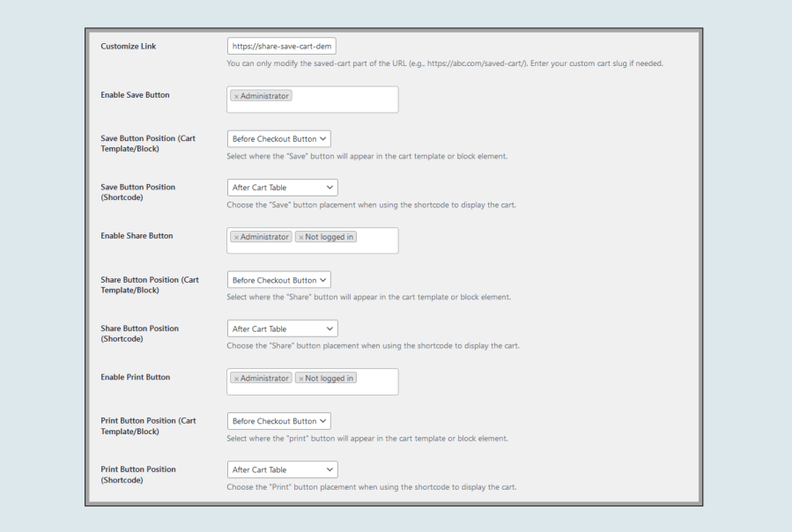Click help text about "print" button in cart template
This screenshot has width=792, height=532.
pyautogui.click(x=367, y=439)
